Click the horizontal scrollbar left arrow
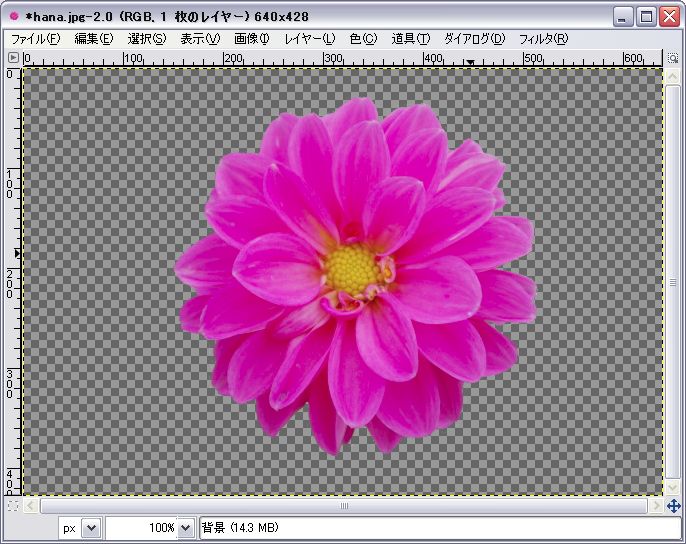 pos(30,506)
